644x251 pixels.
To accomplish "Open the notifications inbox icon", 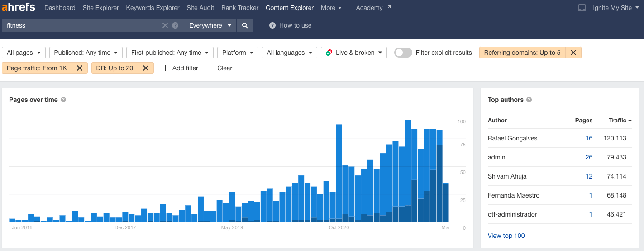I will 582,8.
